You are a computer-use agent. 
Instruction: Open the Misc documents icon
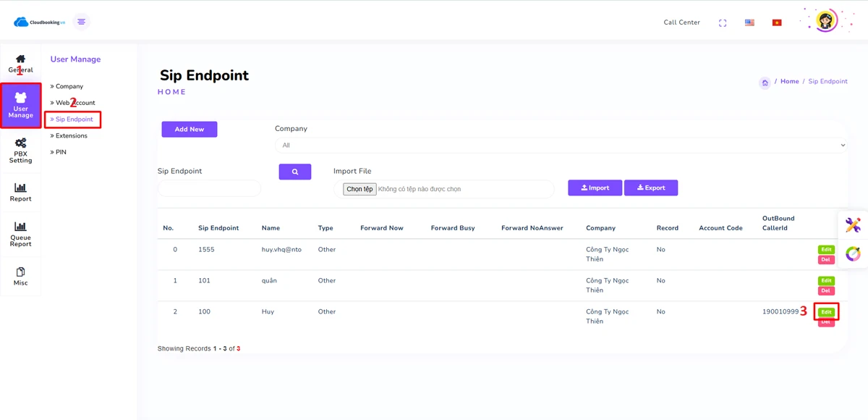click(x=20, y=272)
